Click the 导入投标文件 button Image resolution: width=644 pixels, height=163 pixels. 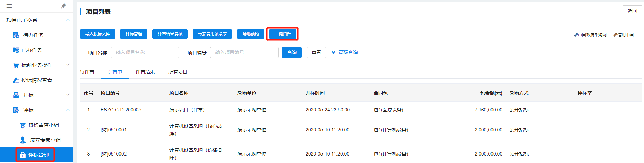coord(98,34)
